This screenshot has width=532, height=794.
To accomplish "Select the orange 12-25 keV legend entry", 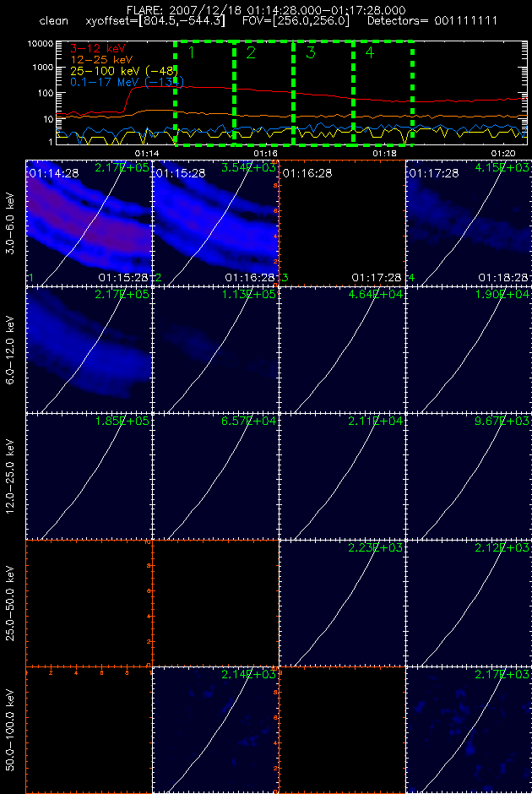I will pos(101,60).
